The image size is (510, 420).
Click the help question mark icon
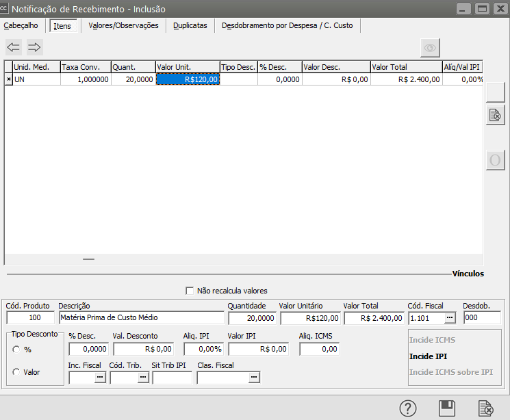pos(408,408)
